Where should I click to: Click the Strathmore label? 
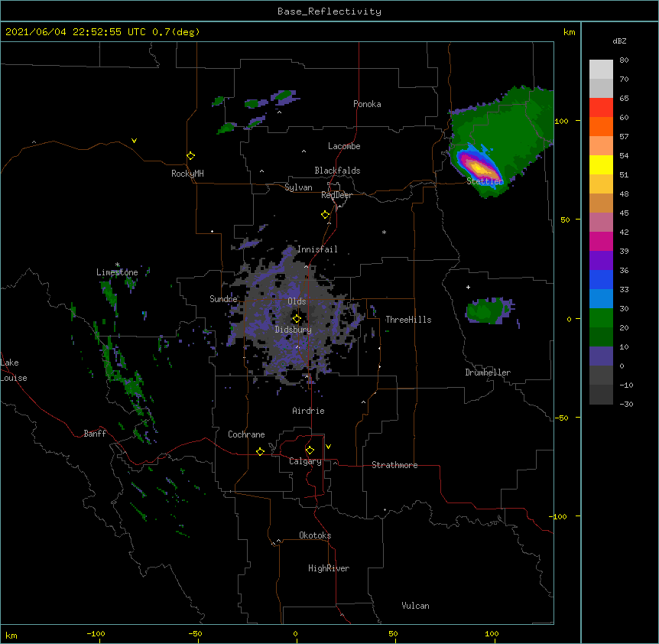[394, 465]
